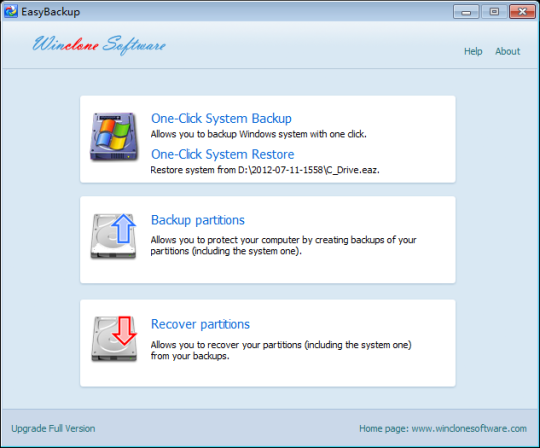This screenshot has height=448, width=540.
Task: Click the Winclone Software logo
Action: point(99,45)
